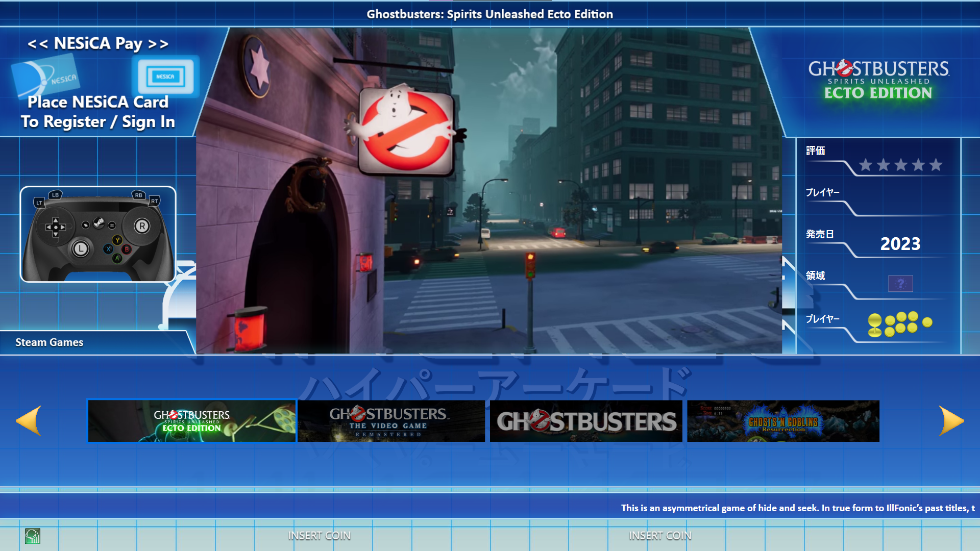Select the plain Ghostbusters logo game thumbnail
Viewport: 980px width, 551px height.
[x=586, y=421]
